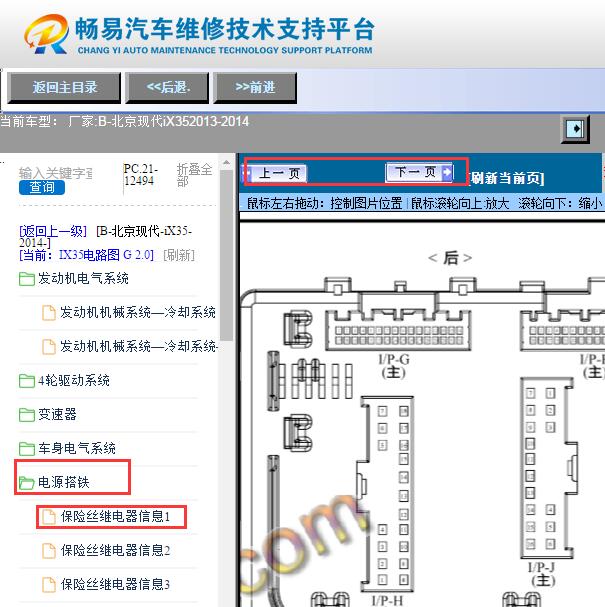Expand the 4轮驱动系统 folder

74,381
